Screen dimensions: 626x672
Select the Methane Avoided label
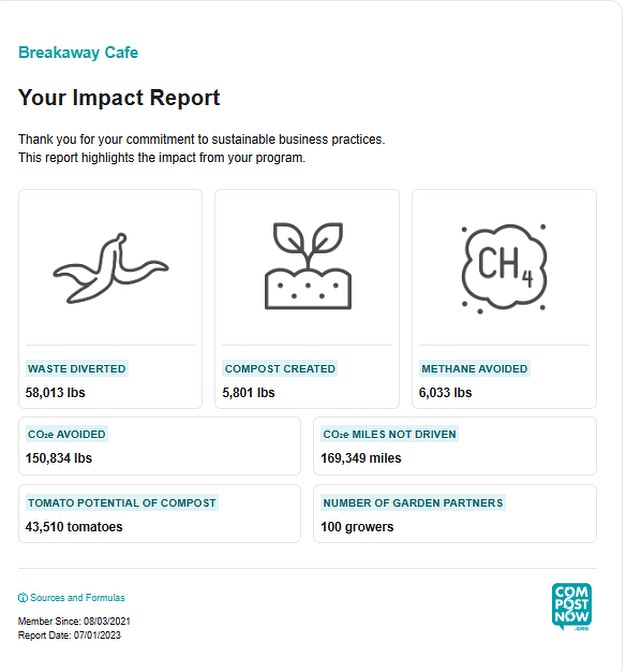pyautogui.click(x=474, y=369)
